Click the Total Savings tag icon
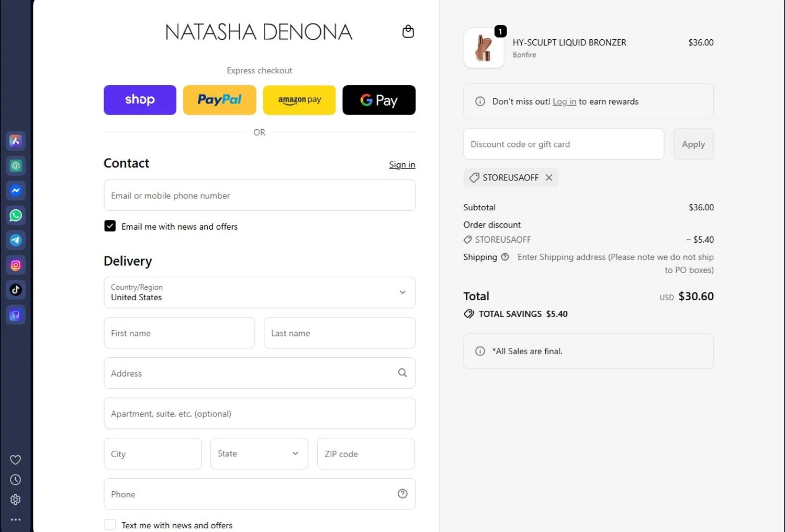The height and width of the screenshot is (532, 785). (469, 314)
